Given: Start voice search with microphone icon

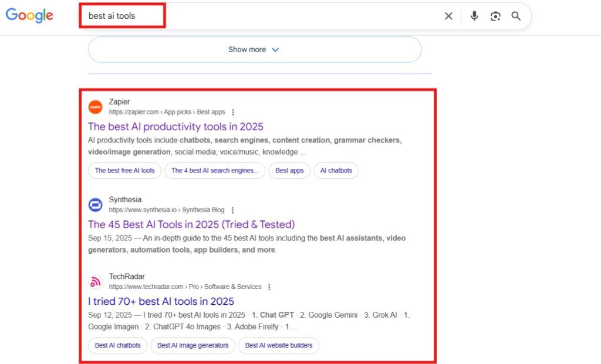Looking at the screenshot, I should tap(474, 16).
